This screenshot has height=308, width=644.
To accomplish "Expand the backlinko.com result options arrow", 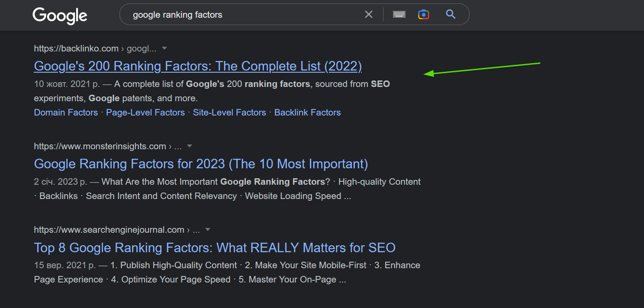I will click(164, 48).
